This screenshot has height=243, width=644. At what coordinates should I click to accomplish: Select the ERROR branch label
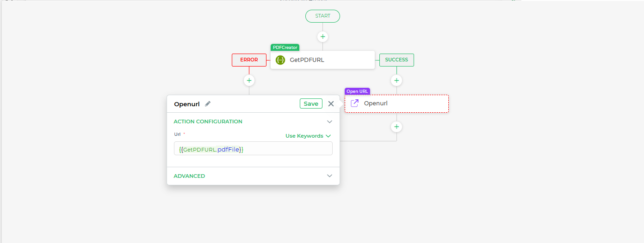249,60
